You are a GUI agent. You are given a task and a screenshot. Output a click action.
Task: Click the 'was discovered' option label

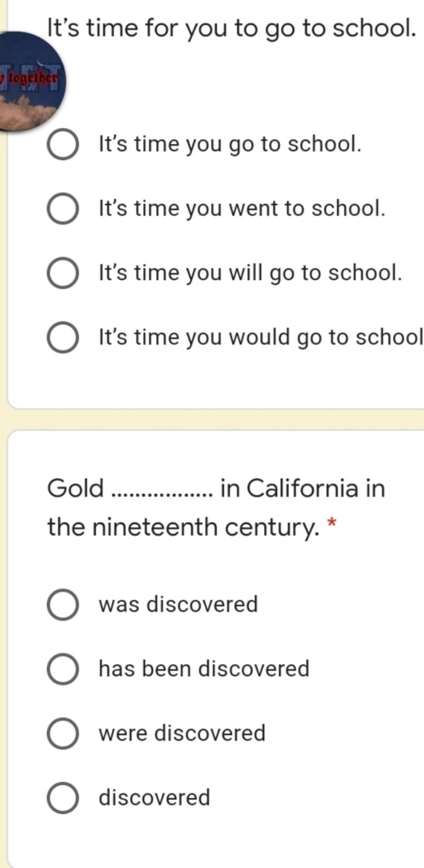click(x=178, y=604)
